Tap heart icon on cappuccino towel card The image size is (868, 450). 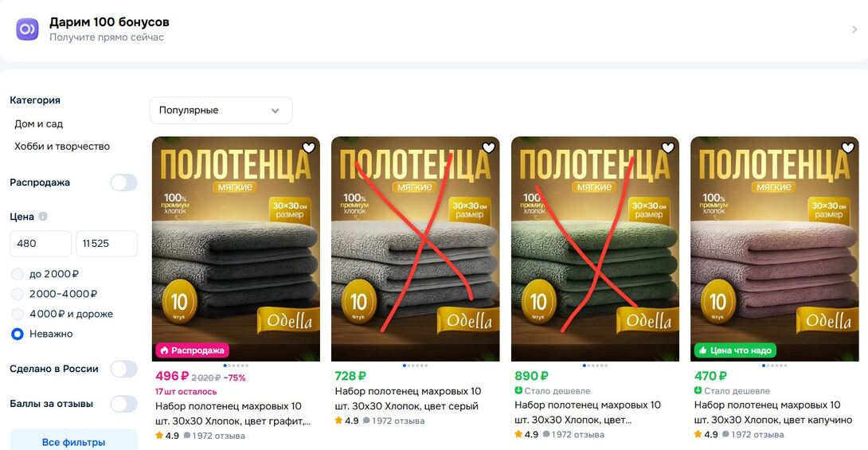847,147
